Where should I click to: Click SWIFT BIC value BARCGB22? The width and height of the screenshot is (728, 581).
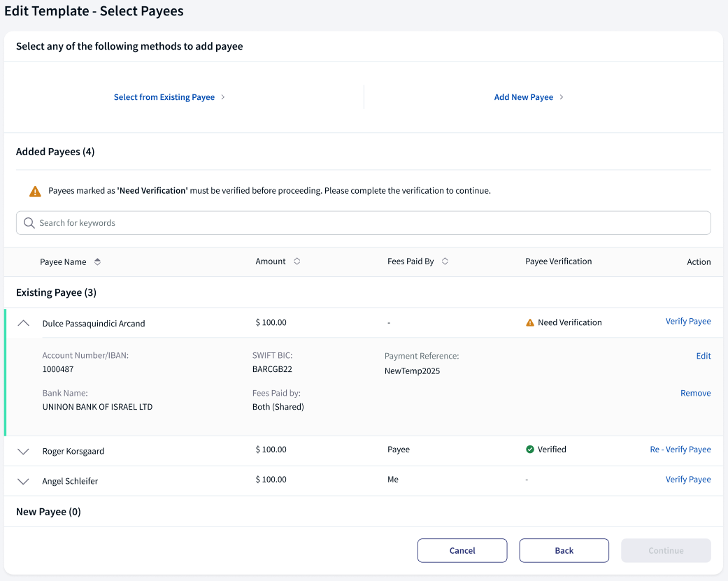point(272,369)
